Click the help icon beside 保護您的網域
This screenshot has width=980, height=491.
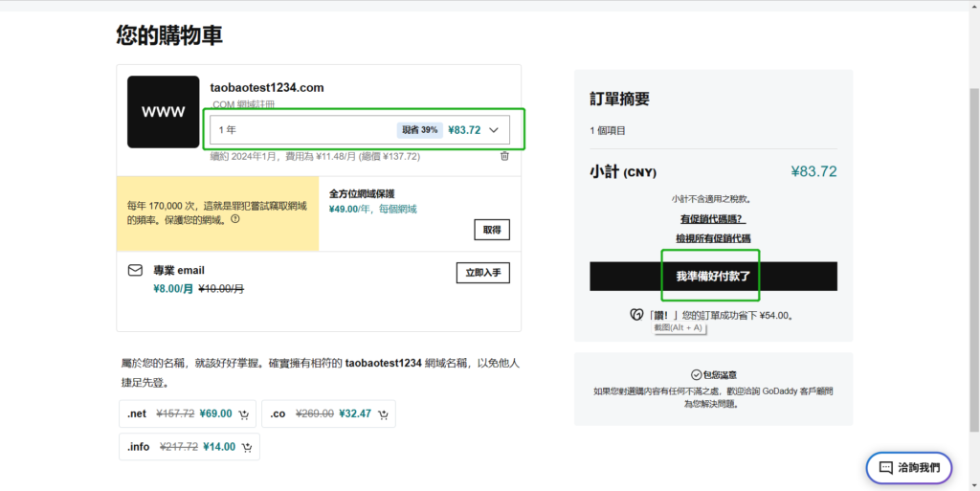pyautogui.click(x=235, y=219)
